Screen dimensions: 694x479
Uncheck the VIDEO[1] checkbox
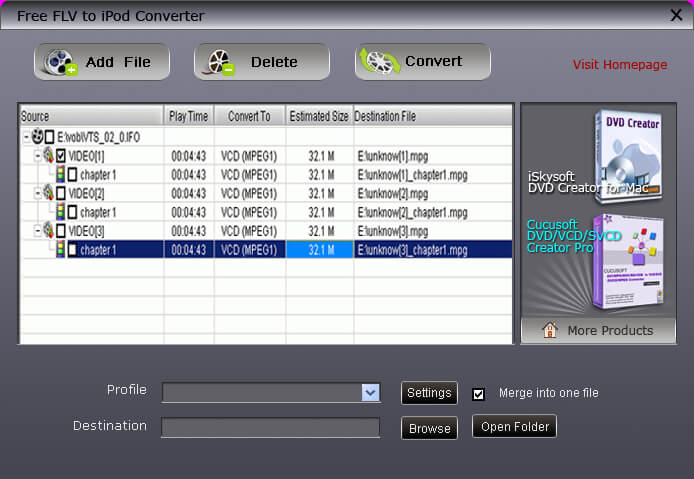[61, 155]
